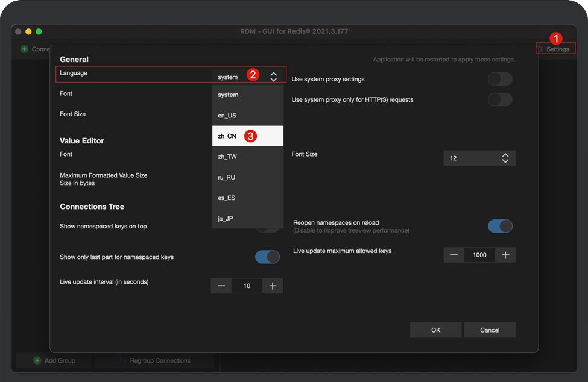
Task: Select zh_CN language option
Action: tap(247, 136)
